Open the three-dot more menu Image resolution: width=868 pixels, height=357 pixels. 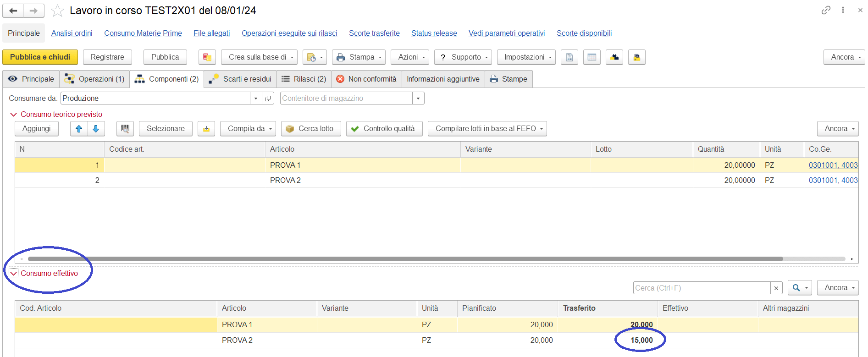pyautogui.click(x=843, y=10)
